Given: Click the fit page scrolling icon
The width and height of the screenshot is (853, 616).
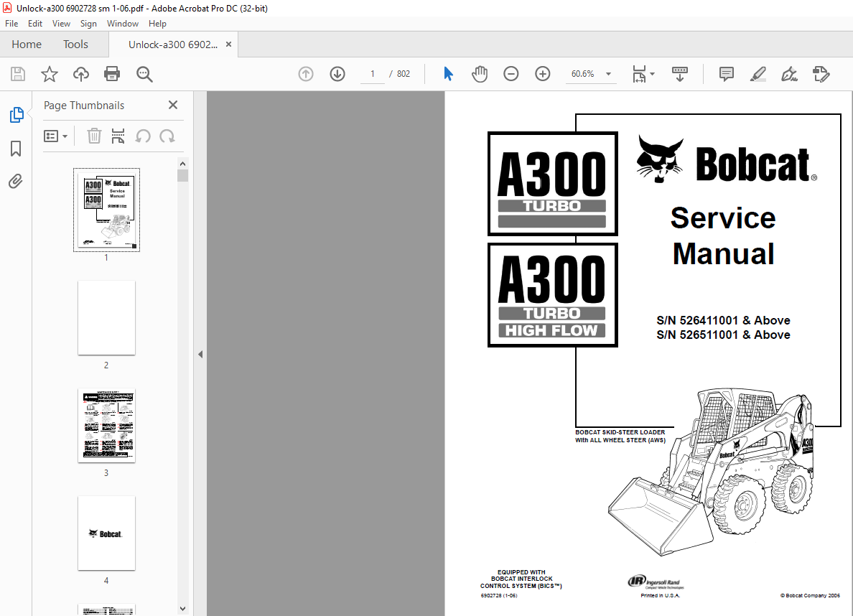Looking at the screenshot, I should tap(639, 74).
